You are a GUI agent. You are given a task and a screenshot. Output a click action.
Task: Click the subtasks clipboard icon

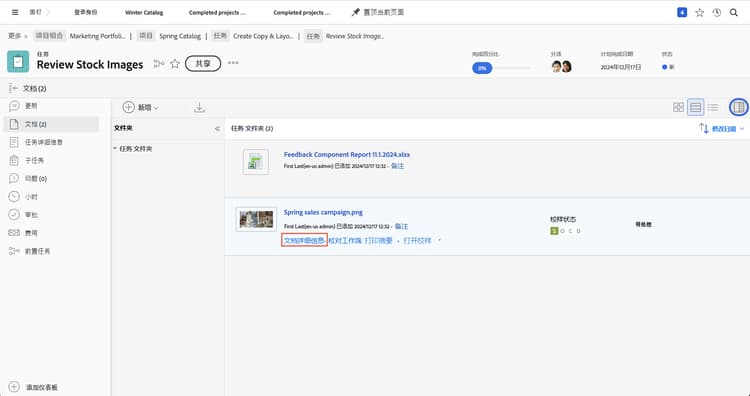click(x=14, y=160)
